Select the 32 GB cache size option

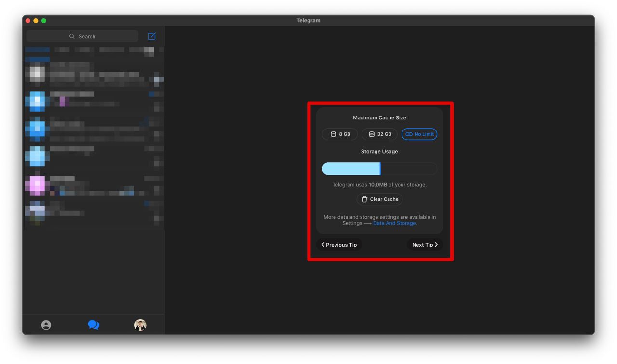tap(380, 134)
